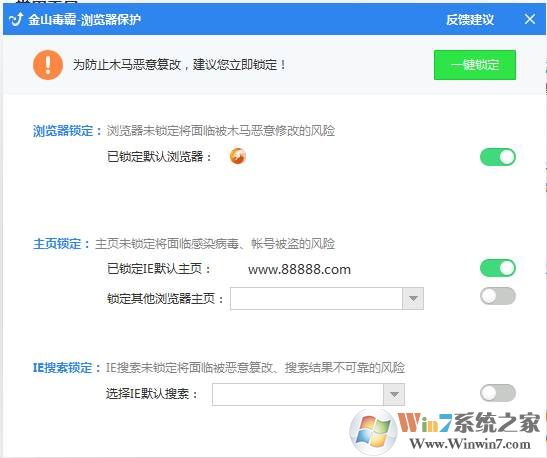Open the 选择IE默认搜索 combo box field

(308, 395)
